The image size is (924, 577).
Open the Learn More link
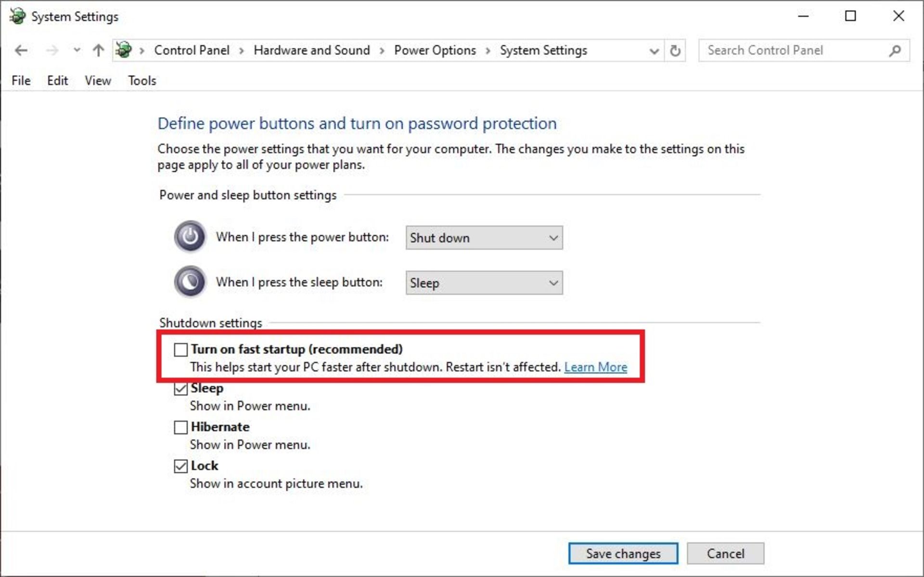click(x=595, y=367)
